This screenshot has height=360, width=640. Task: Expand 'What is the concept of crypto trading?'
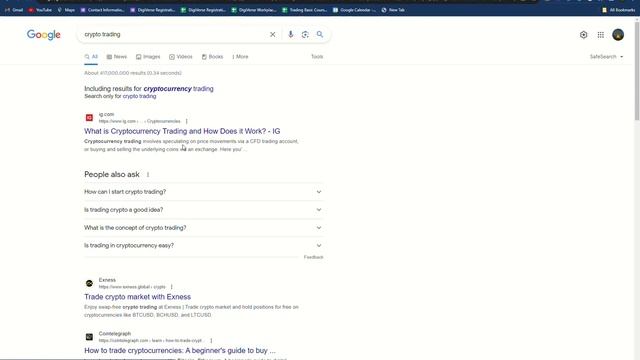203,228
